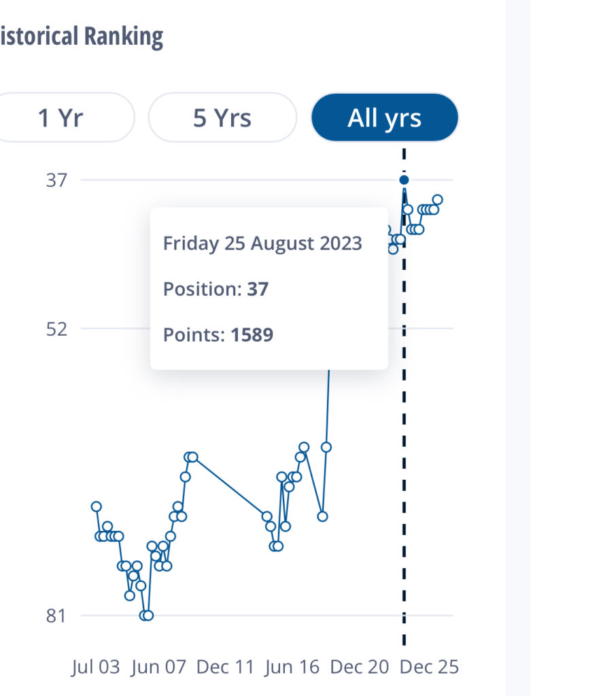The width and height of the screenshot is (616, 696).
Task: Click the Dec 11 x-axis label
Action: pos(225,667)
